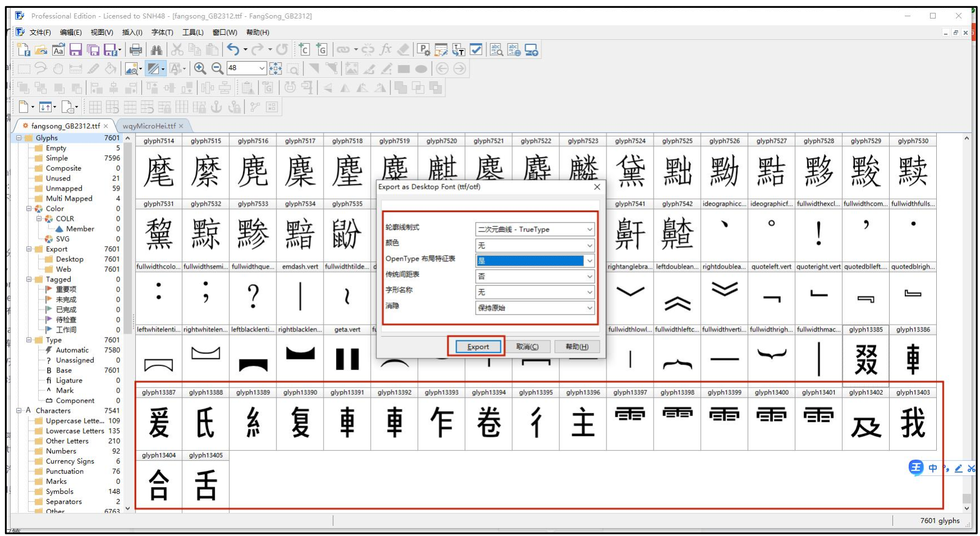
Task: Undo the last edit
Action: tap(234, 49)
